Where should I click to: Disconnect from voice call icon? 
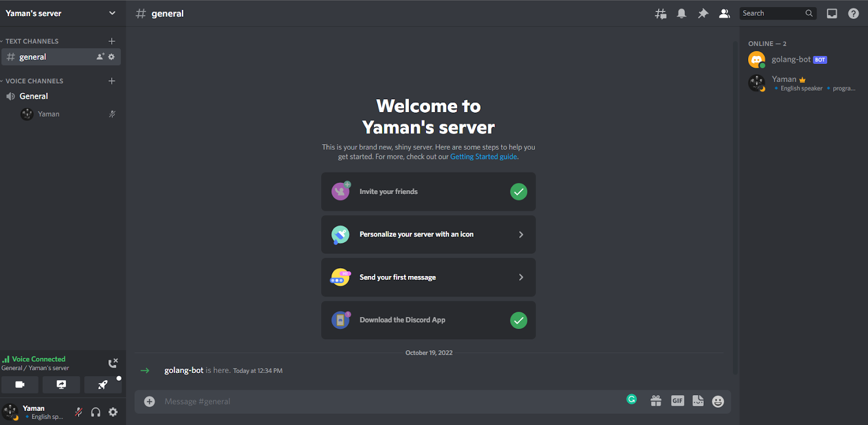click(113, 363)
